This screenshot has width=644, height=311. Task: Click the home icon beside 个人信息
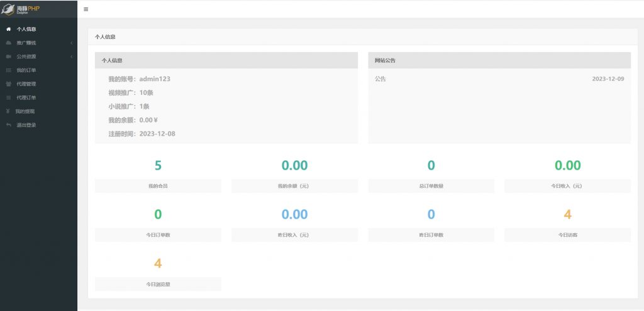coord(8,29)
